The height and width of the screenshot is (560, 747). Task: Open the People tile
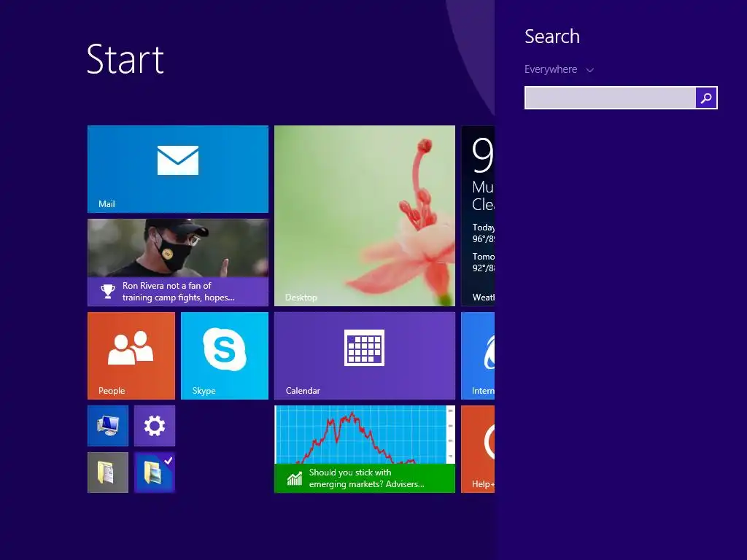(x=131, y=356)
